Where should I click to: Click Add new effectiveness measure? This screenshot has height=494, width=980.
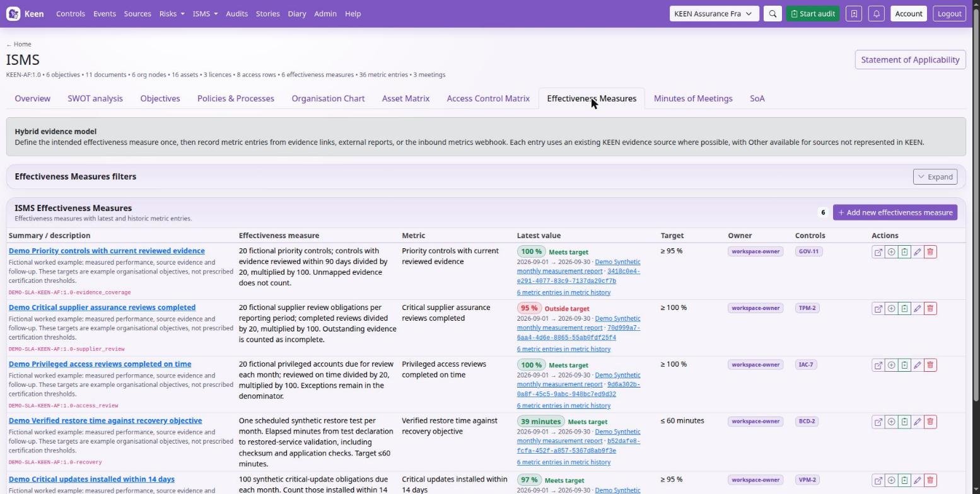pos(895,213)
